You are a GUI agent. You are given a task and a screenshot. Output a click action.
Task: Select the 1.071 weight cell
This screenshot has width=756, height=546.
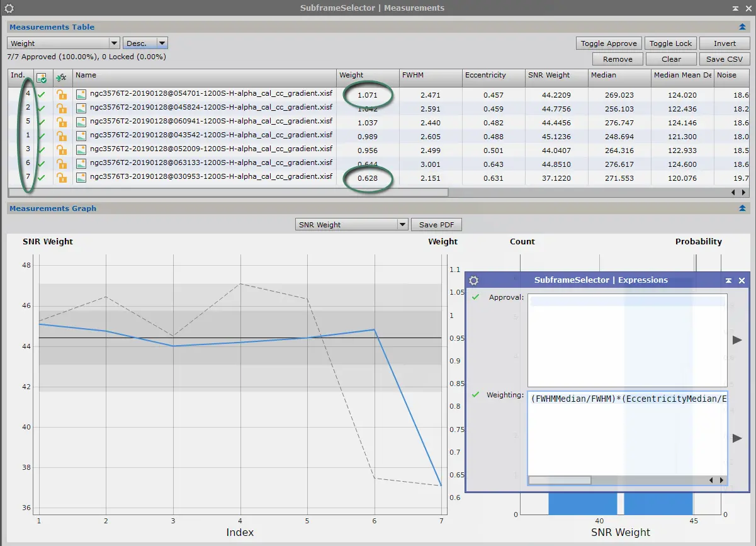pos(368,95)
